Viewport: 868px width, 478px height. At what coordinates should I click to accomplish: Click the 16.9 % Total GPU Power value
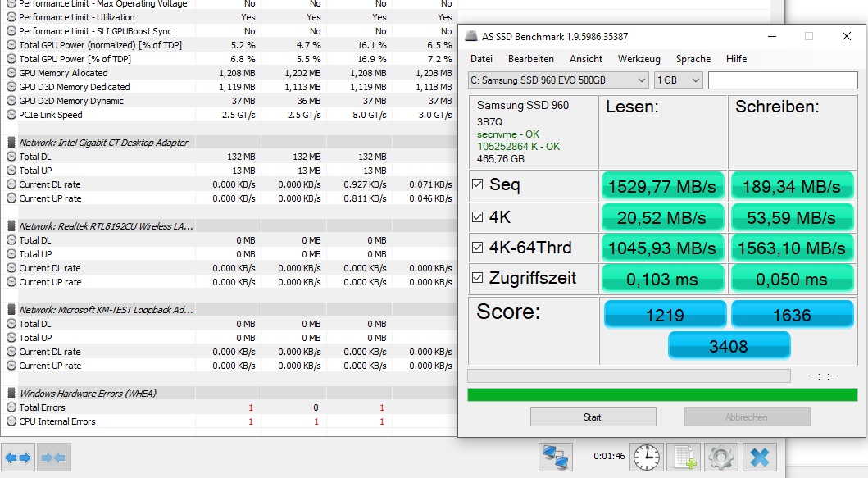[372, 59]
